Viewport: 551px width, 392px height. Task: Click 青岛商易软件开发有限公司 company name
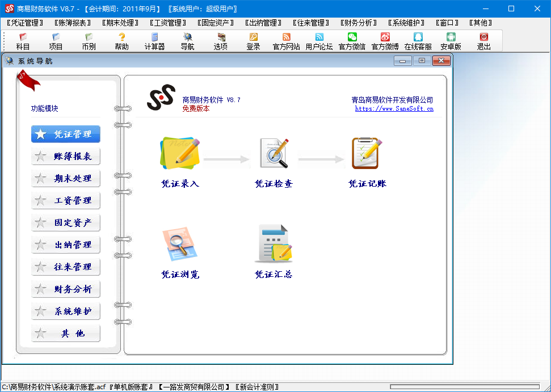point(392,100)
